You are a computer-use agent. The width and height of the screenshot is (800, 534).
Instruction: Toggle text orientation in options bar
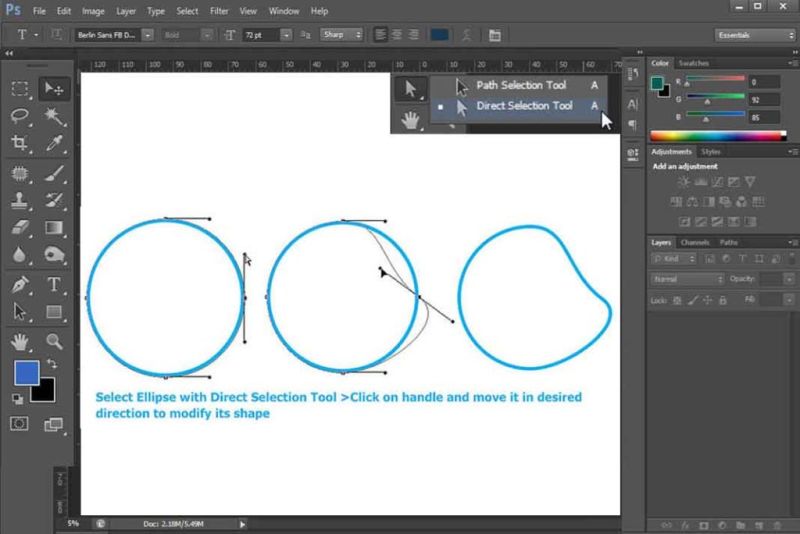click(x=56, y=35)
